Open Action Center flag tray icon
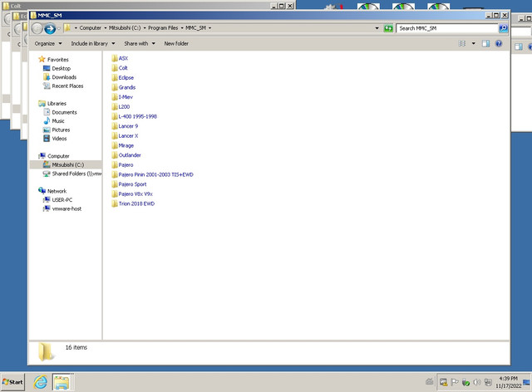532x392 pixels. coord(455,382)
